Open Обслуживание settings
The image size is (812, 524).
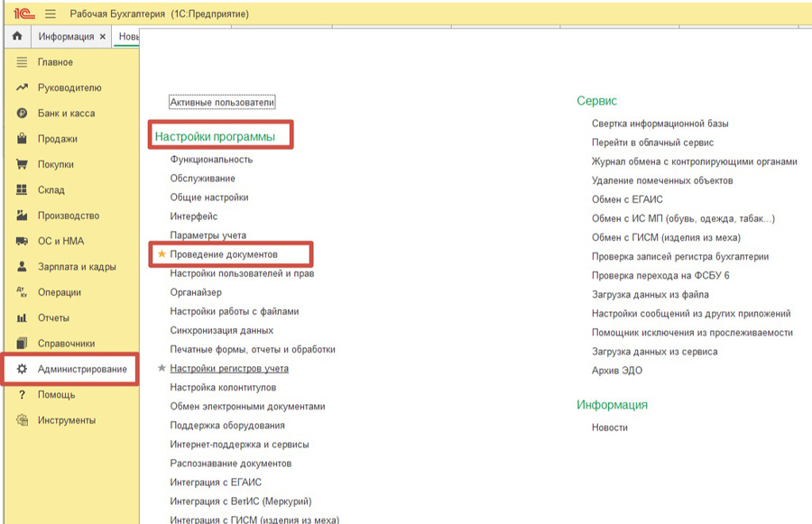[x=202, y=178]
